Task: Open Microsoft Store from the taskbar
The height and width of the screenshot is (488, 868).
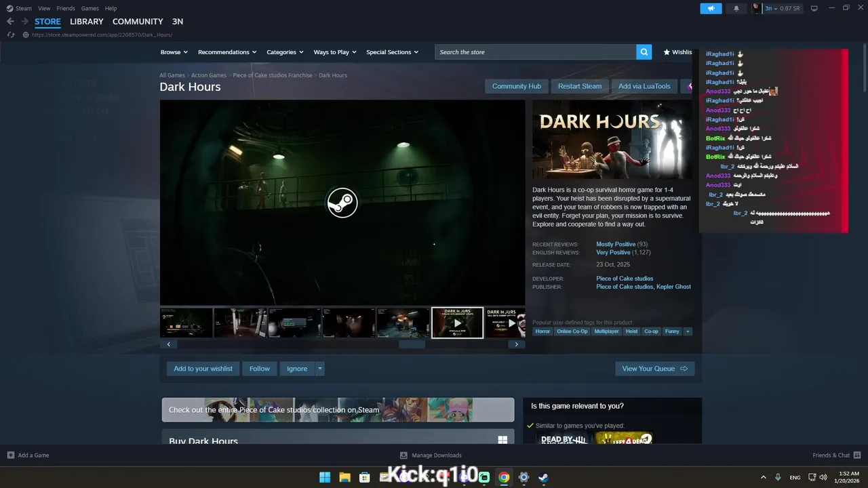Action: pyautogui.click(x=364, y=477)
